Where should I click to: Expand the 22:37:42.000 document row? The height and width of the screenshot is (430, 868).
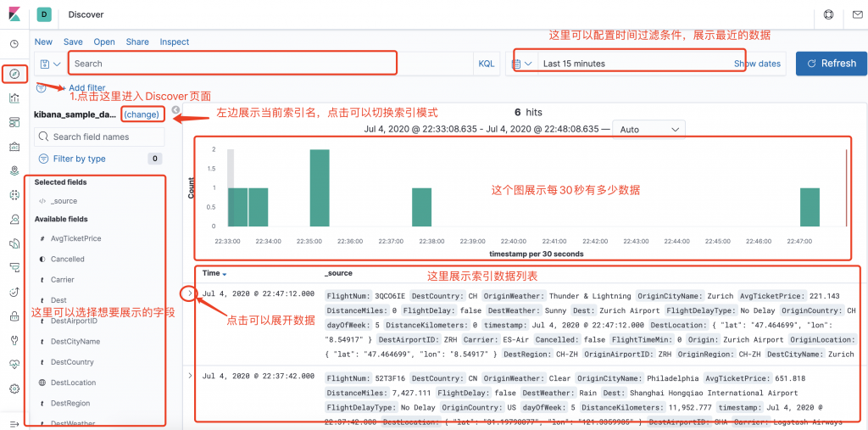[190, 375]
